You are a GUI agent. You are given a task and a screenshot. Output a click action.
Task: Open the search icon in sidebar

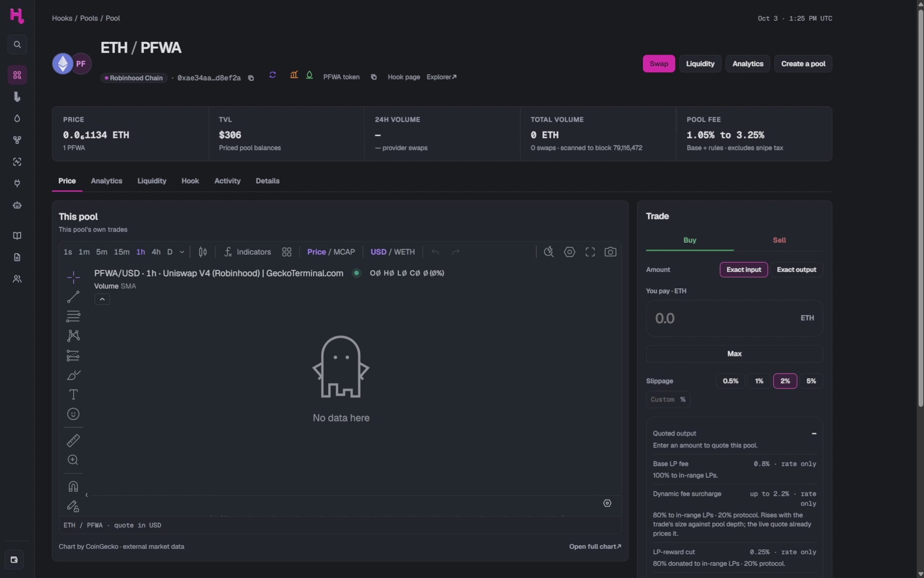[17, 45]
